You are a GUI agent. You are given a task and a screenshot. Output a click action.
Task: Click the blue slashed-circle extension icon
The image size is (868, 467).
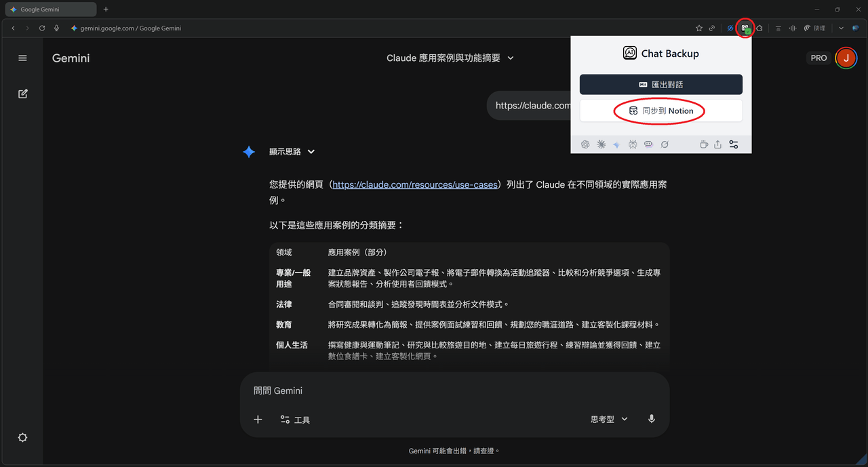[x=730, y=28]
